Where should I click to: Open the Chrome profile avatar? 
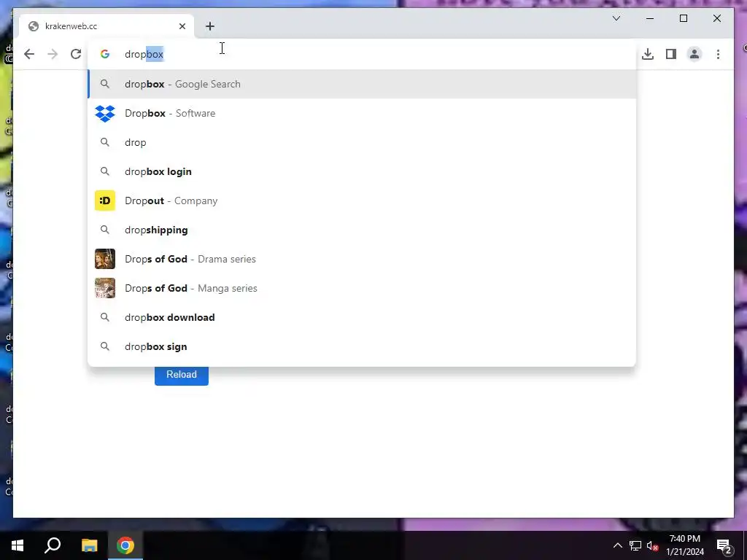tap(694, 54)
